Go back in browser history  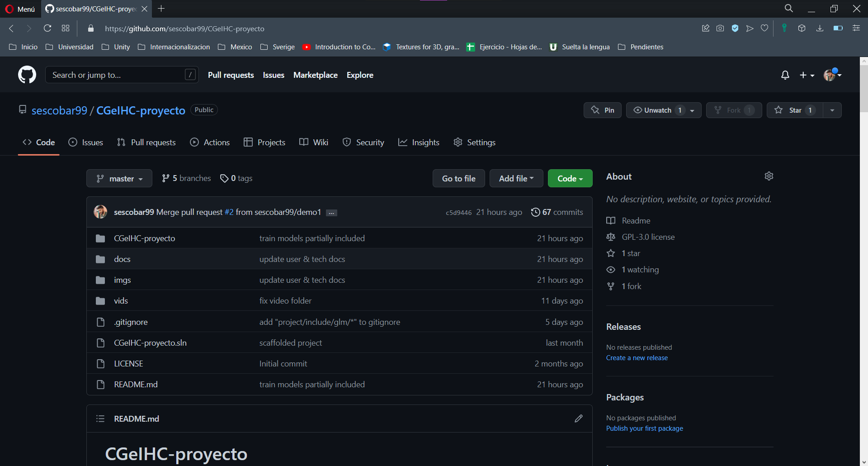click(x=12, y=28)
